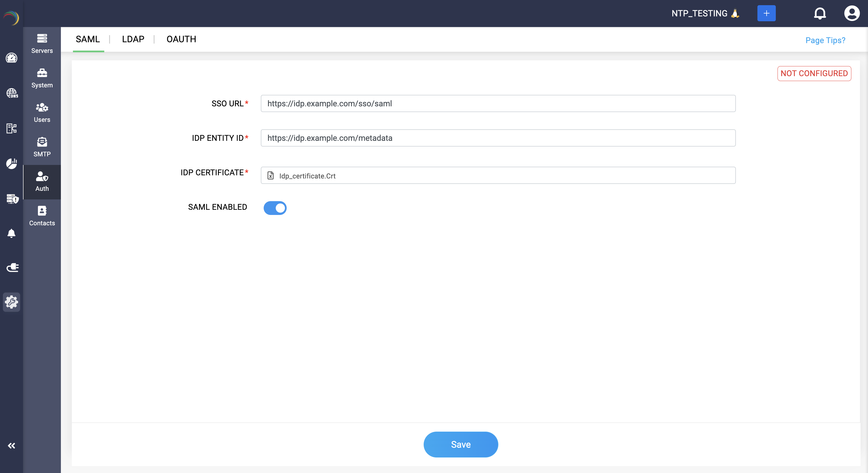Disable the SAML ENABLED toggle
Image resolution: width=868 pixels, height=473 pixels.
pos(275,208)
